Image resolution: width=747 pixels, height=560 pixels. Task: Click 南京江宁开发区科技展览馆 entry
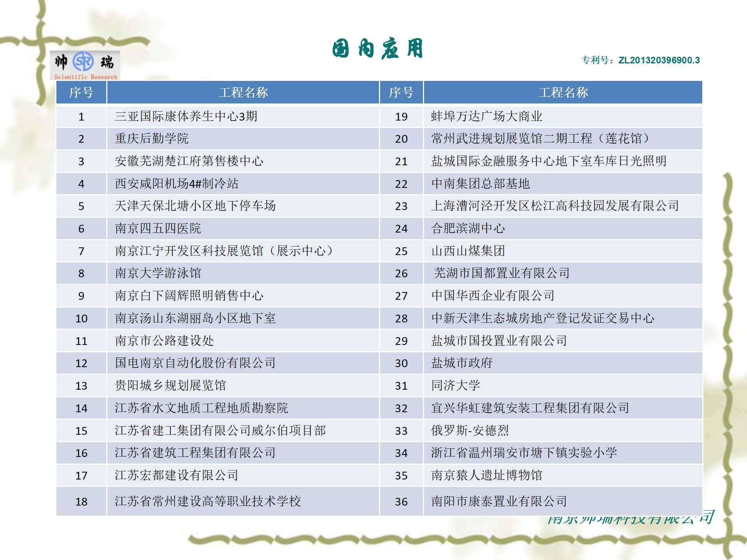243,251
